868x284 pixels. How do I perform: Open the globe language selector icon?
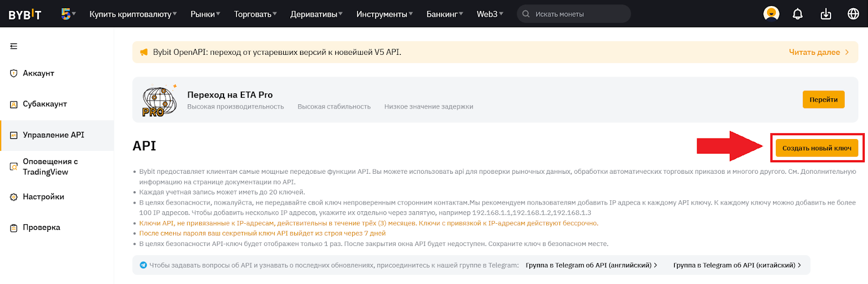click(x=853, y=14)
